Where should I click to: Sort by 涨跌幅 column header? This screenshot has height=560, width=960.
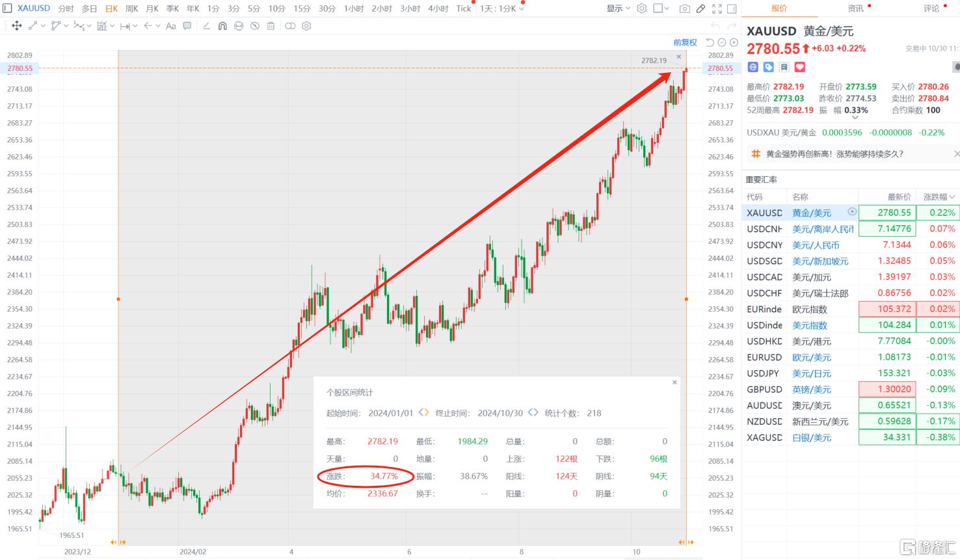click(x=939, y=196)
